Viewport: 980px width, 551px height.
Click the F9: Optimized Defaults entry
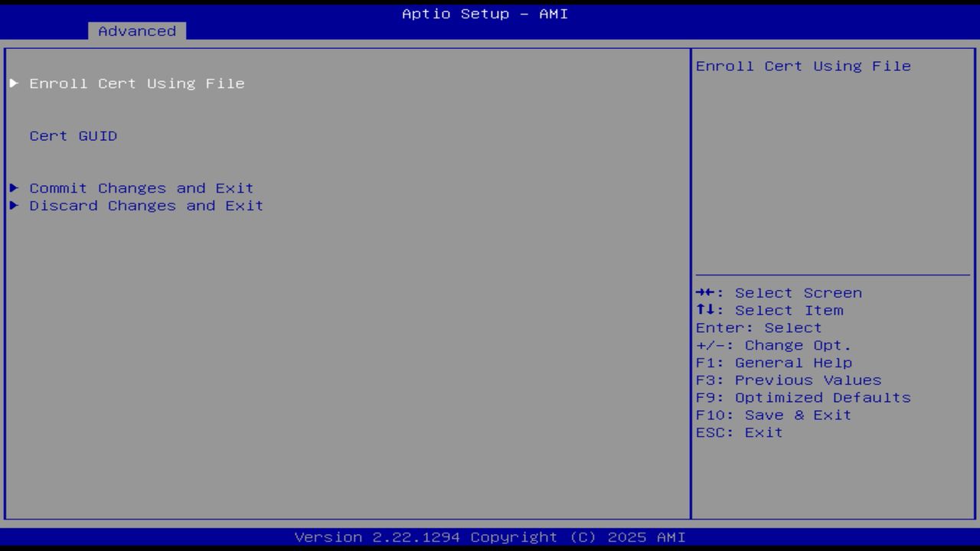click(803, 397)
